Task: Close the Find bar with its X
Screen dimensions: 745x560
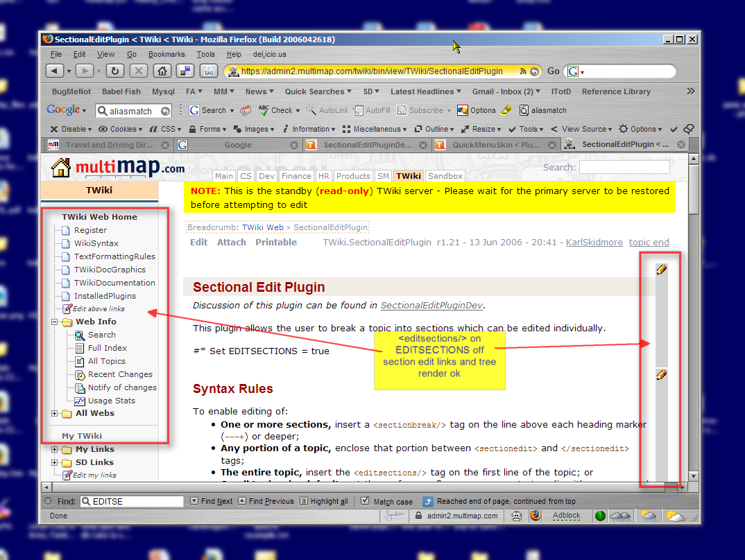Action: click(x=48, y=501)
